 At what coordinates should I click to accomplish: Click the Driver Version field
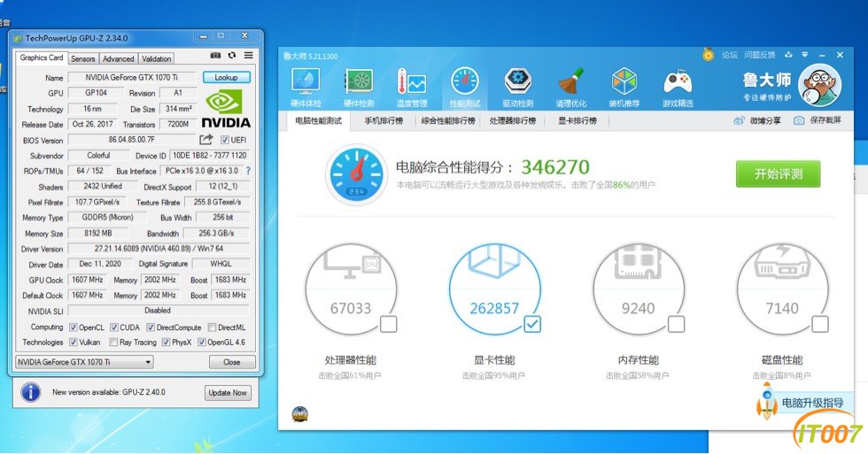[x=159, y=249]
